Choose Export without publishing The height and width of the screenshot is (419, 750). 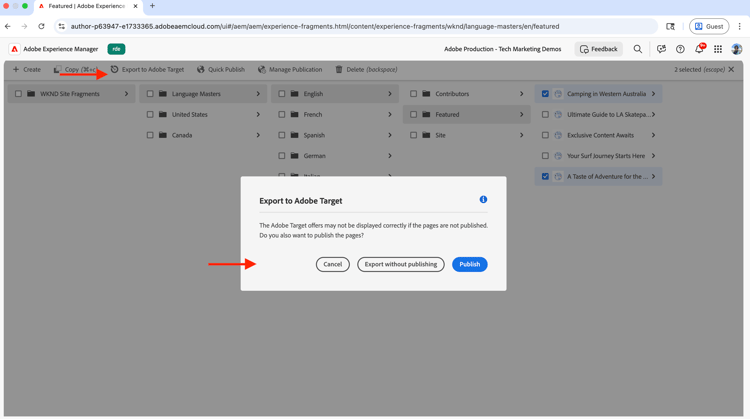[x=400, y=264]
